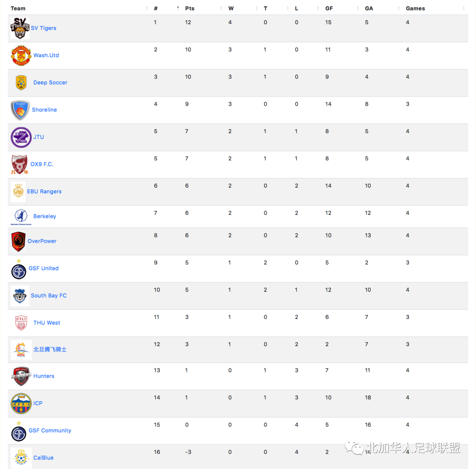Click the Wash.Utd red crest logo
476x469 pixels.
coord(21,55)
